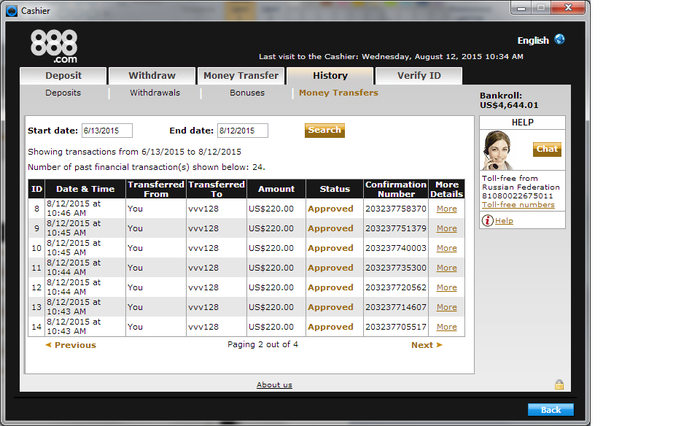Go to Next page of transactions
This screenshot has height=426, width=700.
(x=426, y=345)
